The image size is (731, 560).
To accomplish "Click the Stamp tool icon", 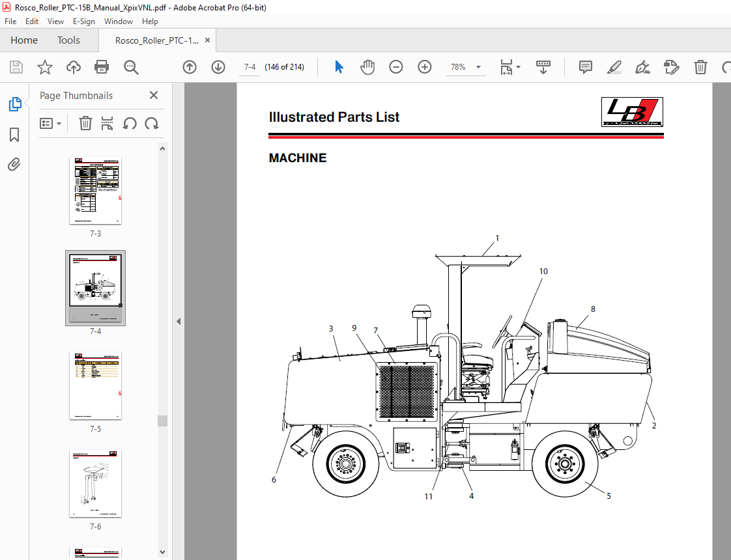I will click(671, 67).
